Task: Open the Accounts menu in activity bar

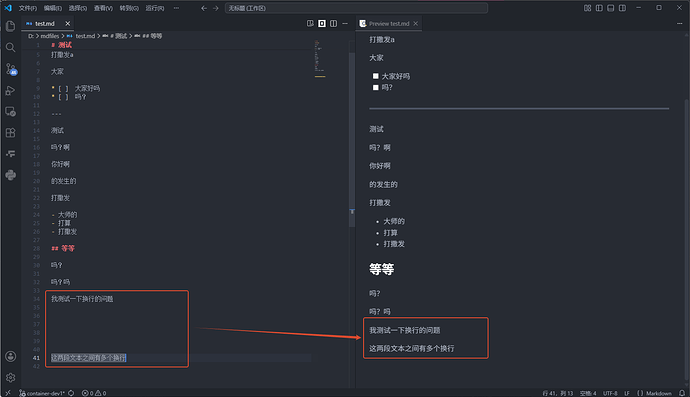Action: 11,357
